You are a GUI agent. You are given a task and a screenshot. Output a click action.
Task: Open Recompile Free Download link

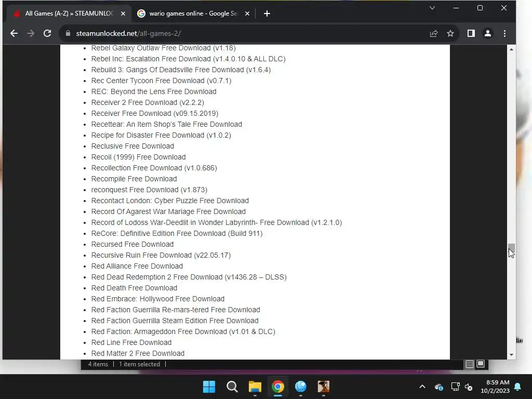(134, 179)
